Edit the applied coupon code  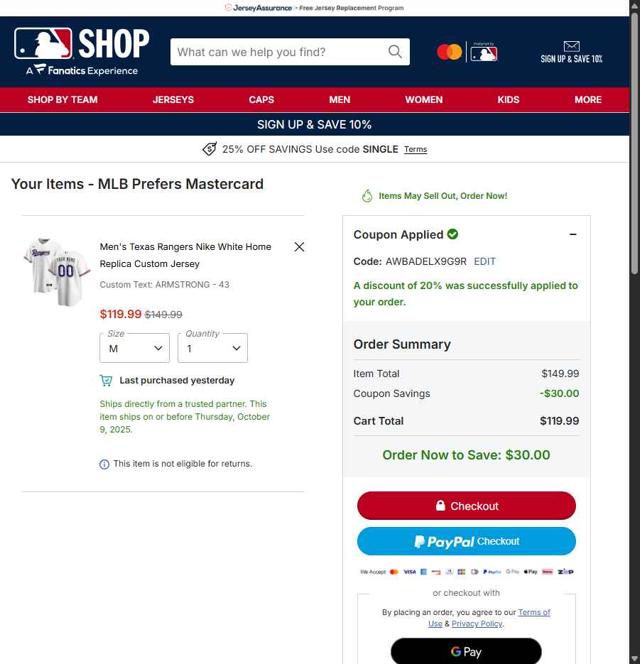485,261
